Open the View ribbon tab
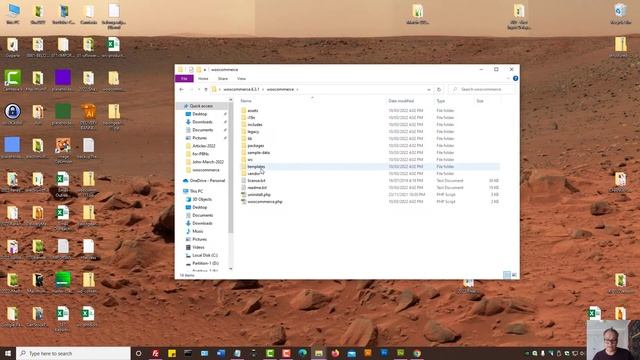Screen dimensions: 640x360 (241, 78)
